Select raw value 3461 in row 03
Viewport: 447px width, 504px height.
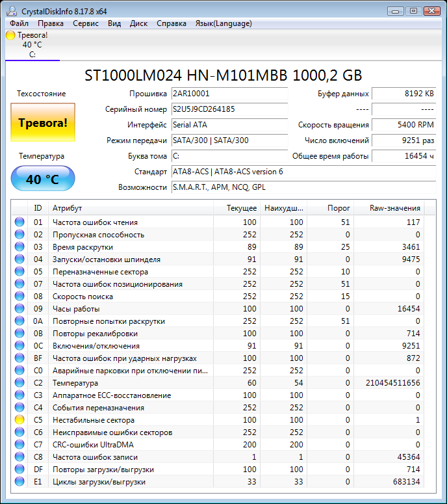pyautogui.click(x=411, y=247)
